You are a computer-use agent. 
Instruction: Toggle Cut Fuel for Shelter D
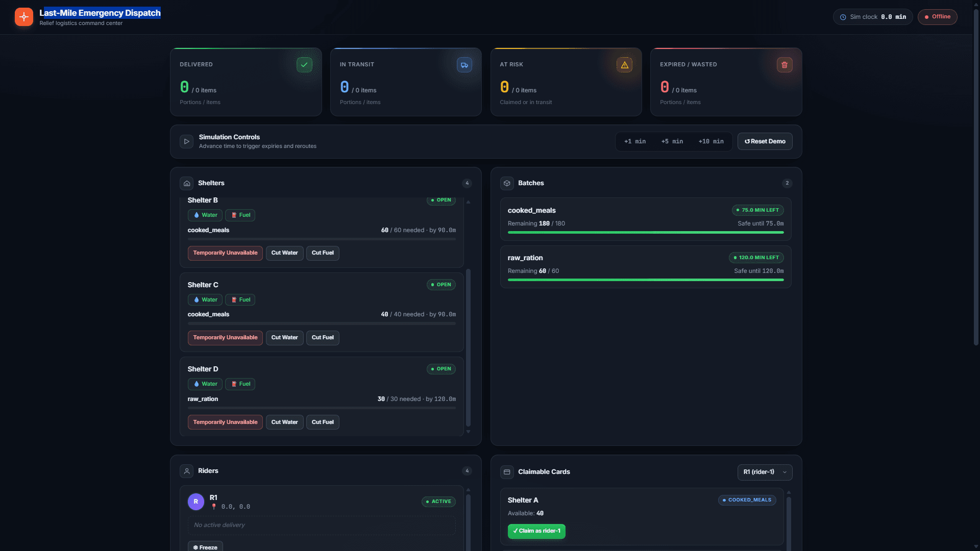coord(323,422)
